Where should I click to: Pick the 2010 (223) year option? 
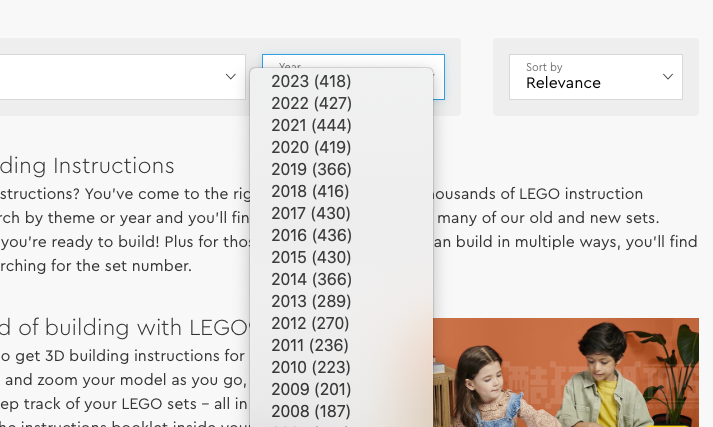point(341,367)
